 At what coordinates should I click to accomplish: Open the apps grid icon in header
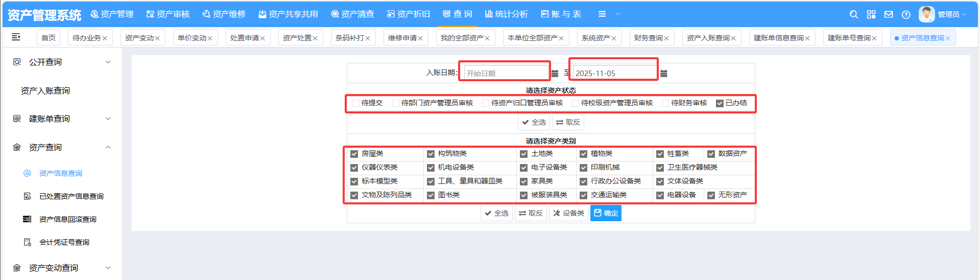point(871,15)
